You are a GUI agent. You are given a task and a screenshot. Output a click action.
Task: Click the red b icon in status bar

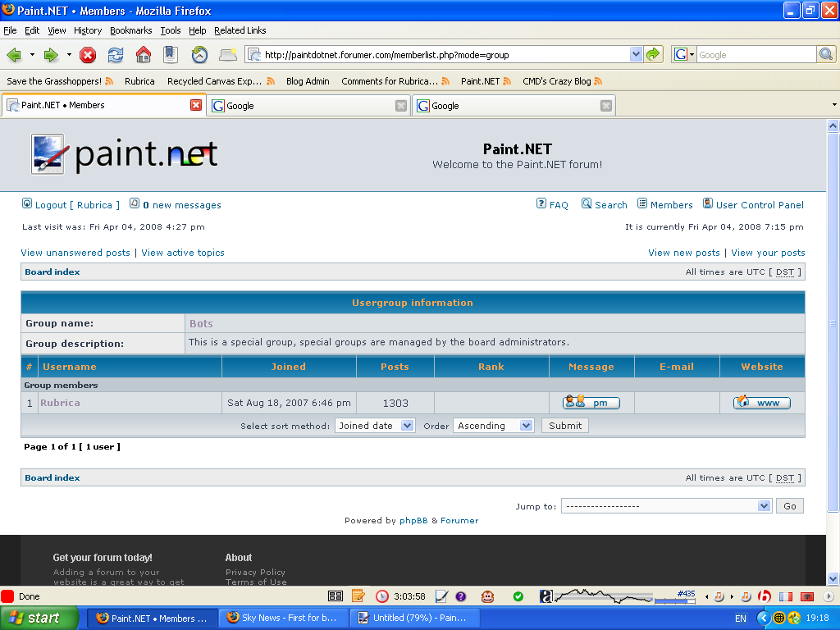coord(765,596)
